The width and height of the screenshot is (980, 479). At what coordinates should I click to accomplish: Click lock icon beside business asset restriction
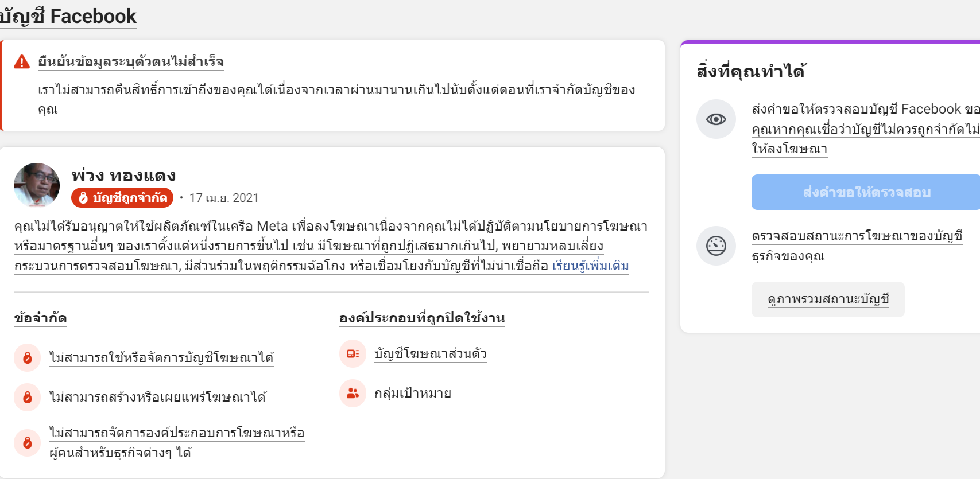point(28,443)
